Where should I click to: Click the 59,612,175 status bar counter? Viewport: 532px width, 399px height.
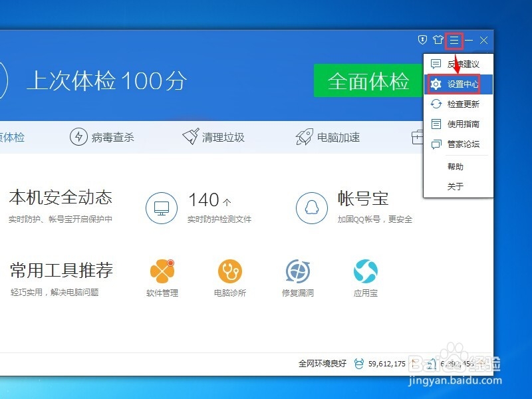387,364
